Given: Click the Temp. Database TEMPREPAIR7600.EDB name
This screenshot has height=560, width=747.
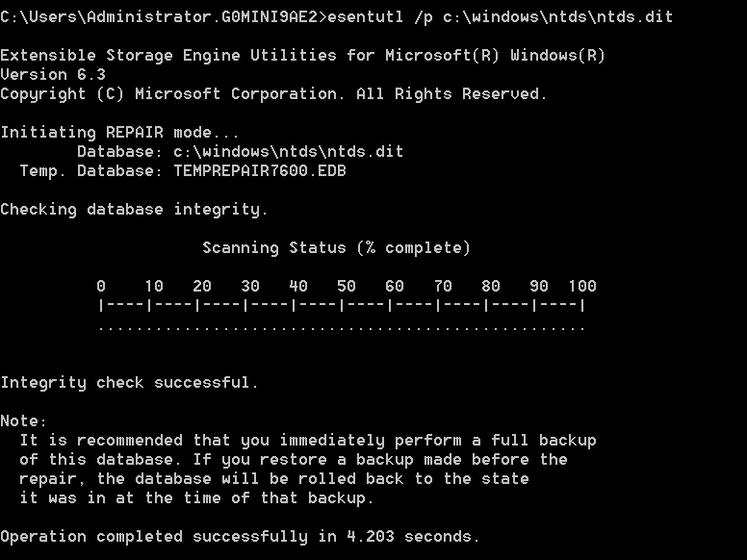Looking at the screenshot, I should click(259, 171).
